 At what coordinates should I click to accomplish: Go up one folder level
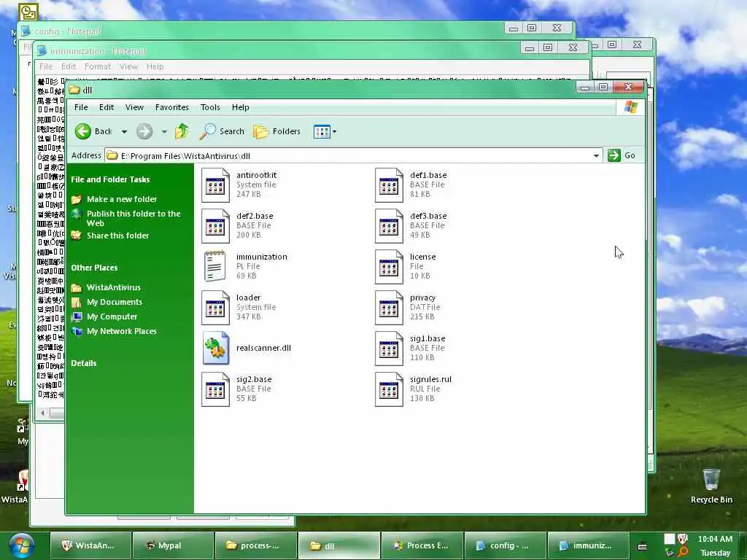(x=182, y=131)
